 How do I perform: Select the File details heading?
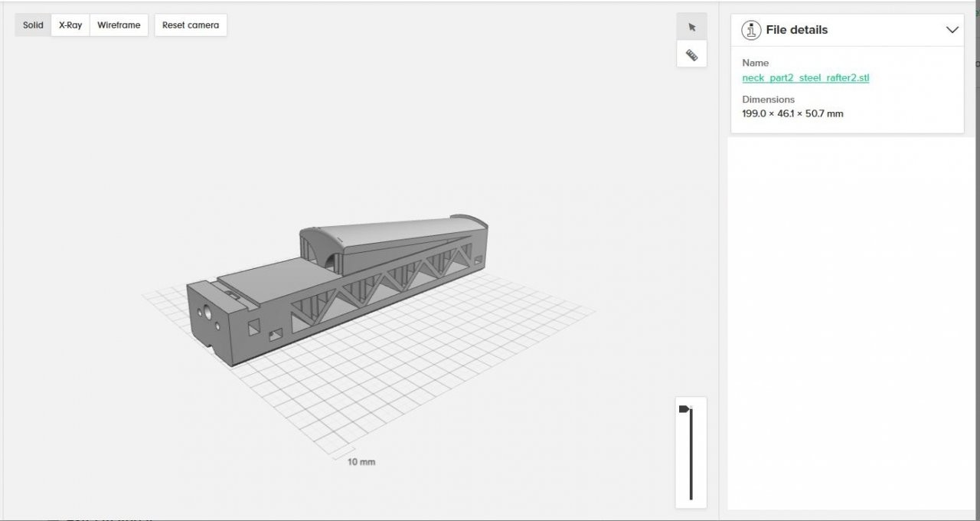click(x=796, y=30)
